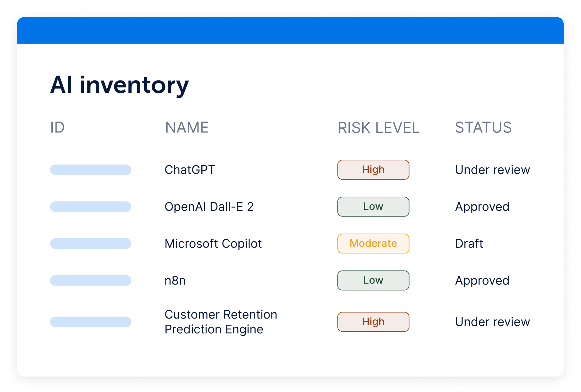Sort by the NAME column header
Screen dimensions: 581x392
click(187, 128)
